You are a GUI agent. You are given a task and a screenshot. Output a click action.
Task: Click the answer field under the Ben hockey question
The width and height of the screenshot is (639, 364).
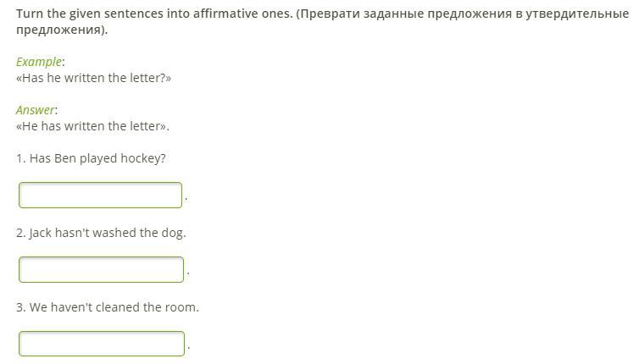point(100,196)
